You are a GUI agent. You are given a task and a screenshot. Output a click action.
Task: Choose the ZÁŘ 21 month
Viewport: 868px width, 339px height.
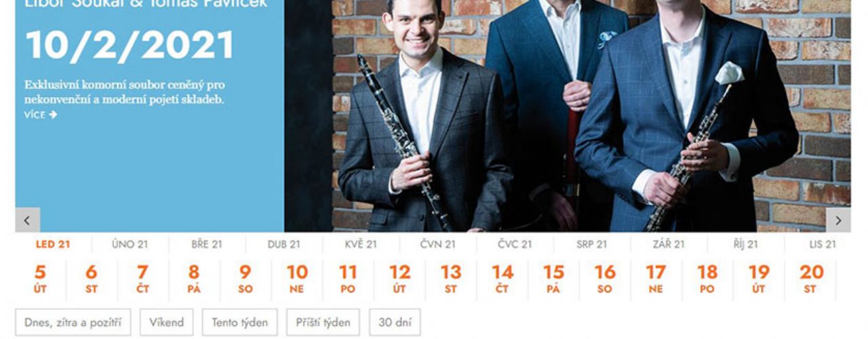(669, 244)
